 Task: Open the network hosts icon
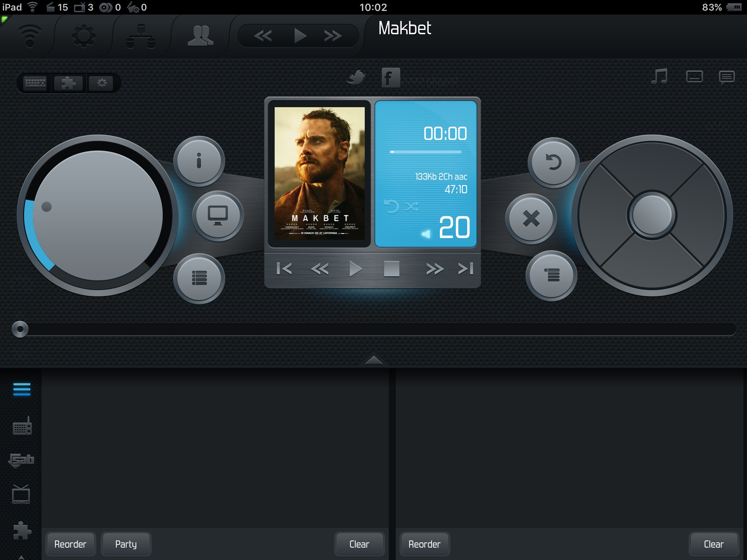click(x=141, y=36)
